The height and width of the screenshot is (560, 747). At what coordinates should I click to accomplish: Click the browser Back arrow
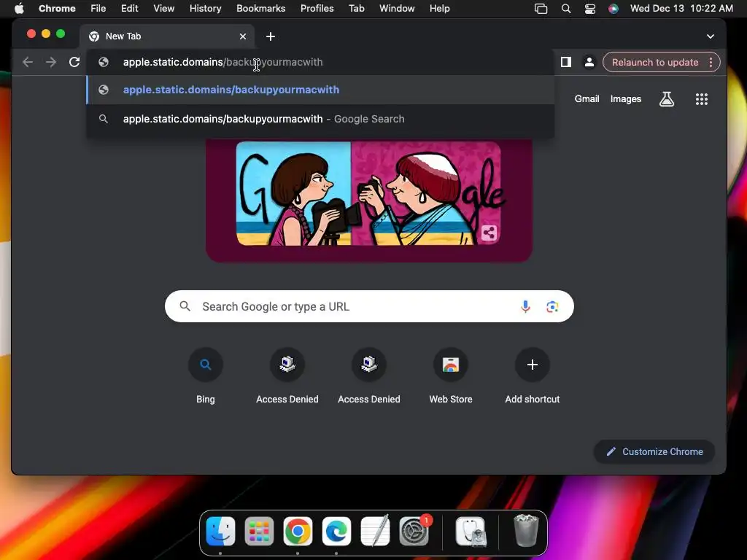point(28,62)
